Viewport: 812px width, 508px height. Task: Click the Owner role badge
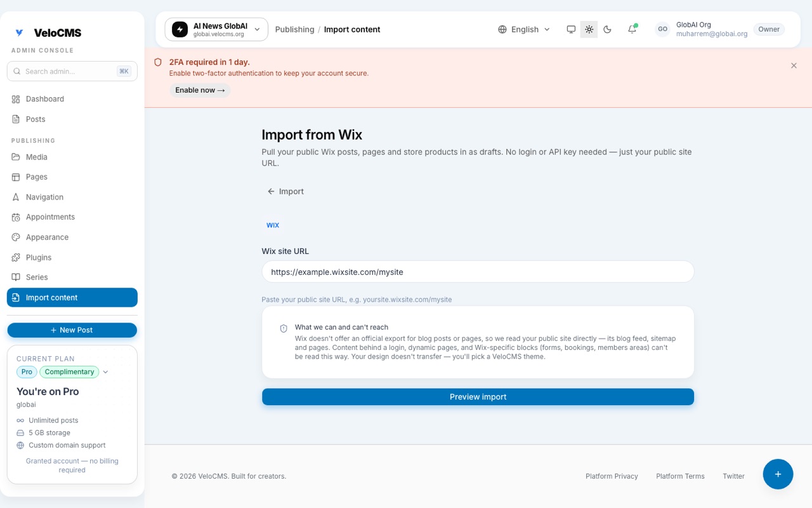click(x=769, y=29)
